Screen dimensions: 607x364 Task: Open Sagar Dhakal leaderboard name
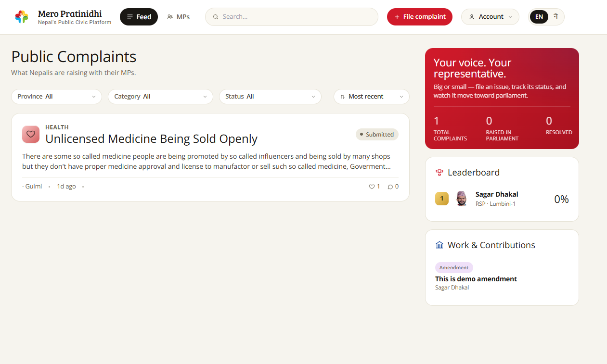[497, 194]
